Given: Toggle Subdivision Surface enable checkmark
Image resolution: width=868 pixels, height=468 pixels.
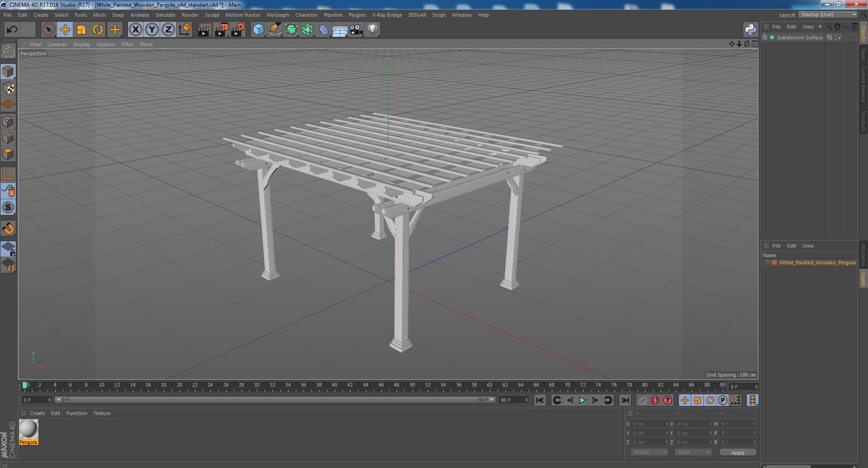Looking at the screenshot, I should tap(840, 38).
